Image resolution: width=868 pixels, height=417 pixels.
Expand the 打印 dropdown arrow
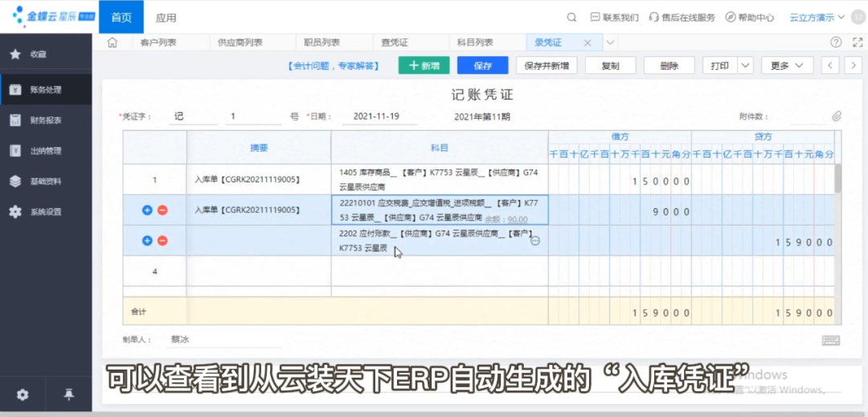[745, 65]
